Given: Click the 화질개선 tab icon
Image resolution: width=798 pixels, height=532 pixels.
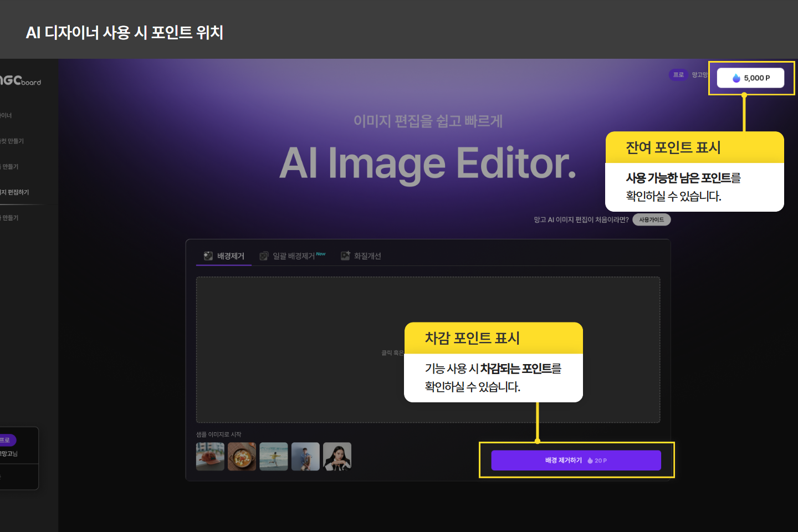Looking at the screenshot, I should pos(345,255).
